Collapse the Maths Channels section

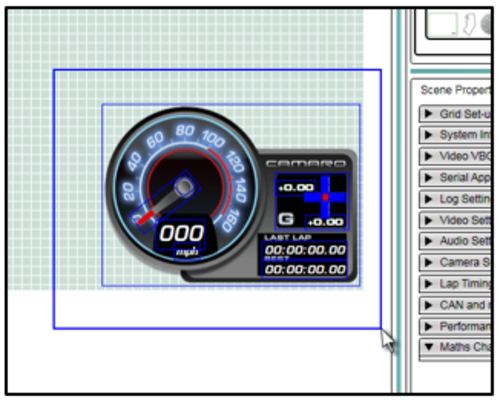(x=455, y=348)
